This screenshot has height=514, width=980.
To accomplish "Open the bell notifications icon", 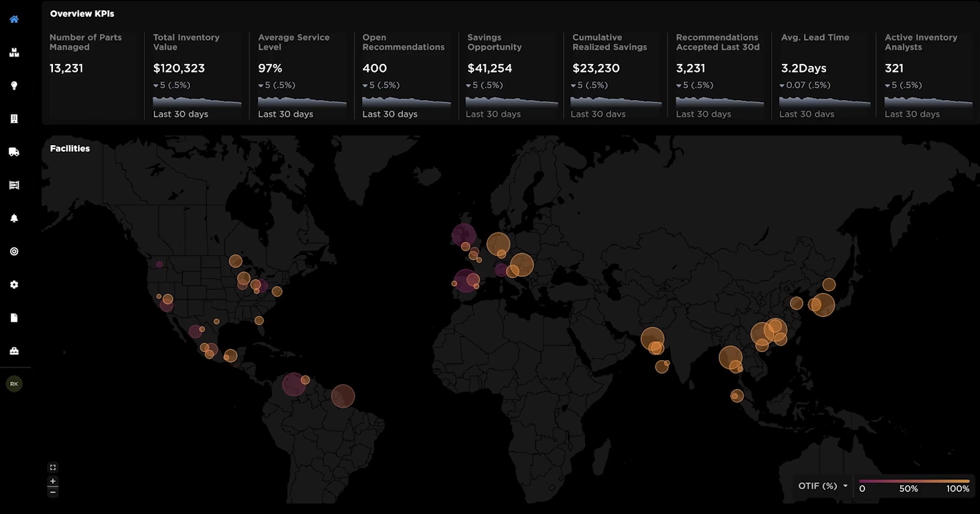I will click(x=14, y=218).
